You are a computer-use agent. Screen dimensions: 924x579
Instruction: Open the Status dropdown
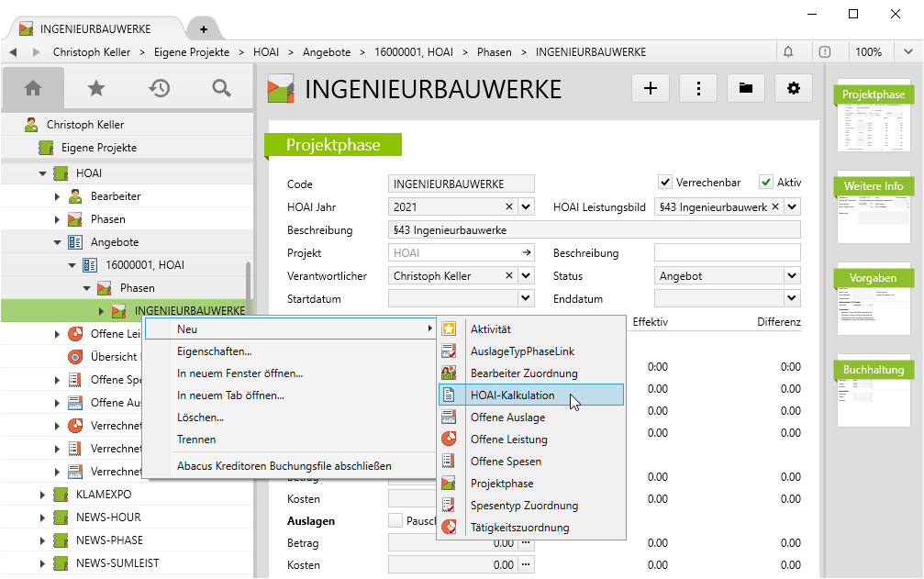tap(791, 275)
